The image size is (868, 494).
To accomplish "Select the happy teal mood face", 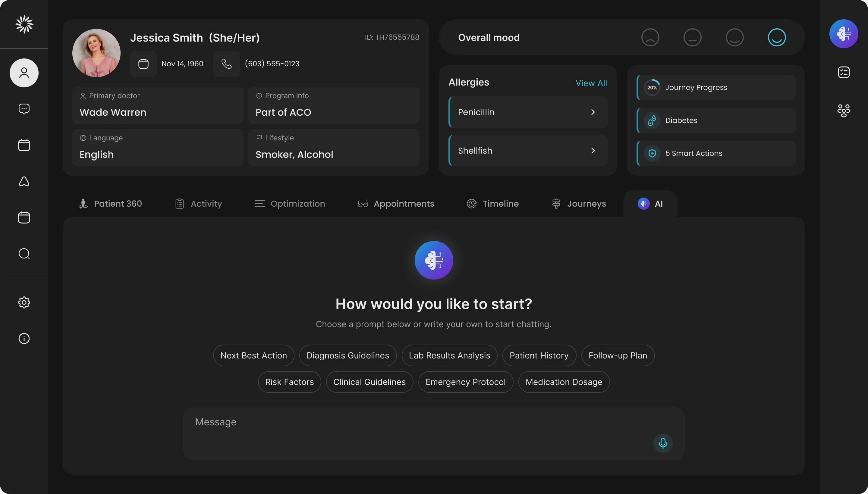I will pos(777,37).
